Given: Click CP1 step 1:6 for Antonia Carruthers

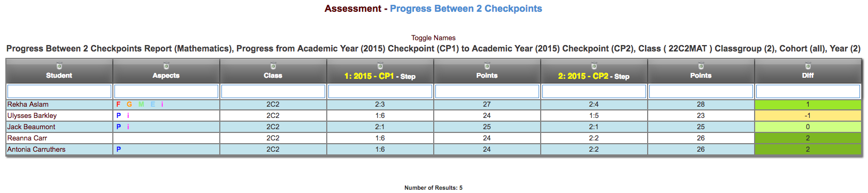Looking at the screenshot, I should [380, 150].
